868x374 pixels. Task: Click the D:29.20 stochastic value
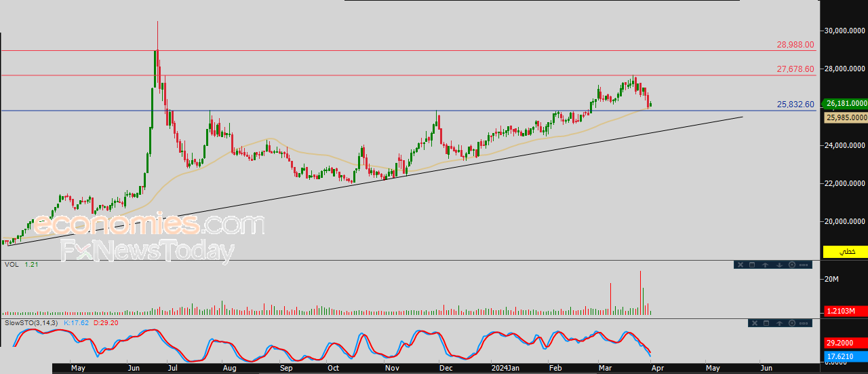[x=106, y=323]
